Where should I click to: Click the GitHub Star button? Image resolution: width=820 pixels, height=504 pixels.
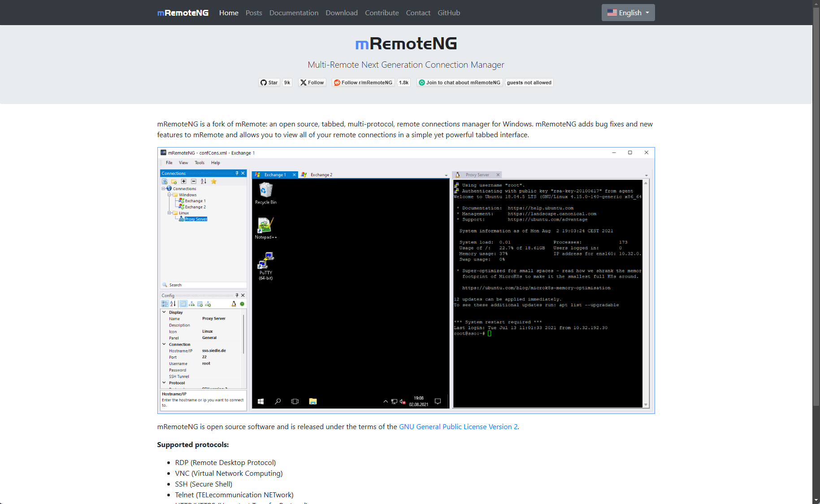tap(269, 83)
